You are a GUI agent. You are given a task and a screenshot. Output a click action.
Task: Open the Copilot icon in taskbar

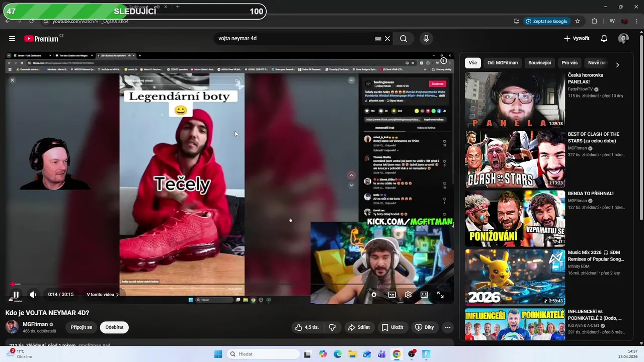click(323, 354)
